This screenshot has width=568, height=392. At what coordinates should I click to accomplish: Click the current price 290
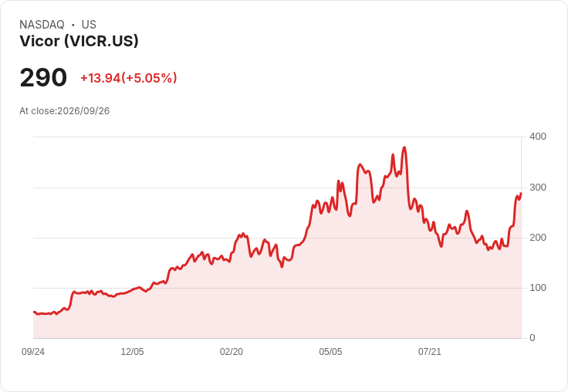click(43, 77)
